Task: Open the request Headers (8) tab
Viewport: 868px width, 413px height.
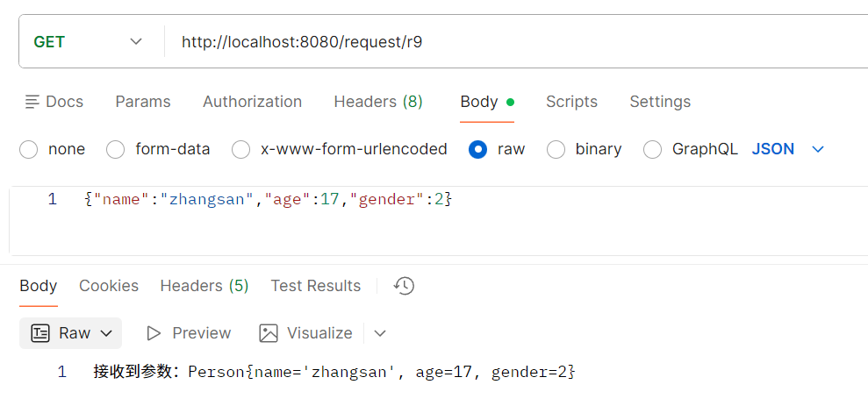Action: point(377,102)
